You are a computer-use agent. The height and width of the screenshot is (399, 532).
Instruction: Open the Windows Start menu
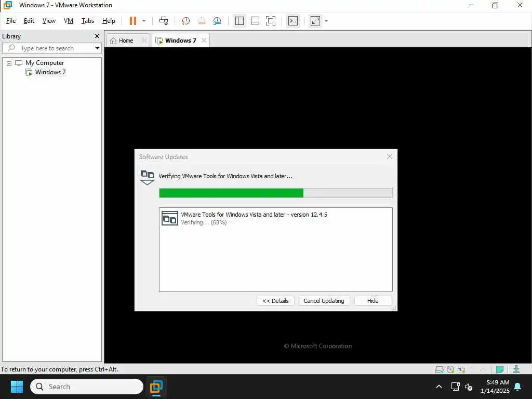point(17,387)
